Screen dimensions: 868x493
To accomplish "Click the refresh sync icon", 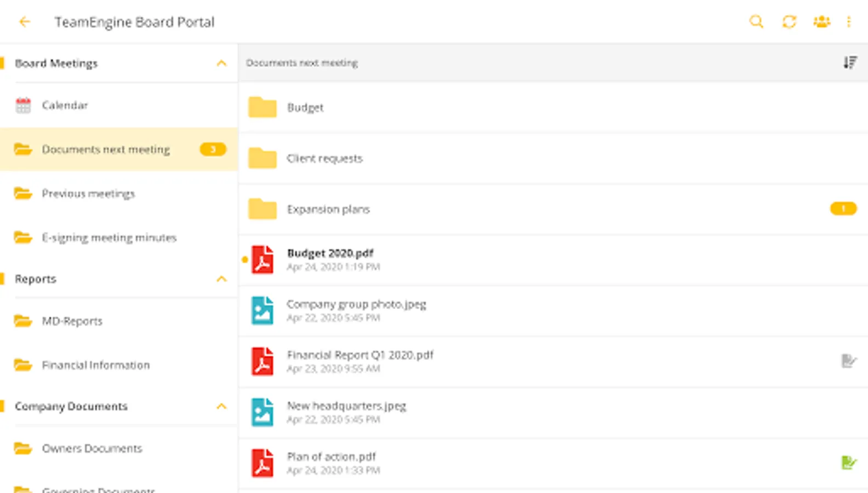I will [789, 22].
